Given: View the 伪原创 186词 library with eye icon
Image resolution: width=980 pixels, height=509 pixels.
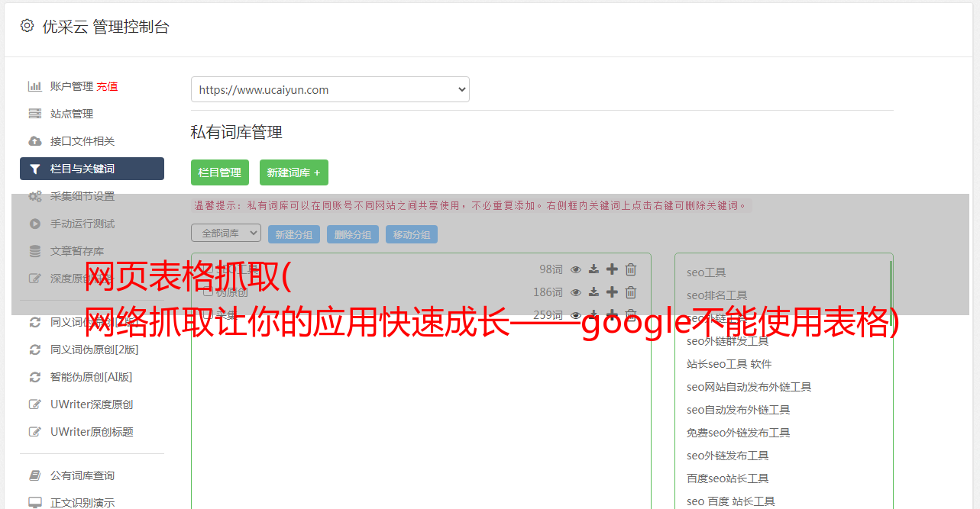Looking at the screenshot, I should coord(576,292).
